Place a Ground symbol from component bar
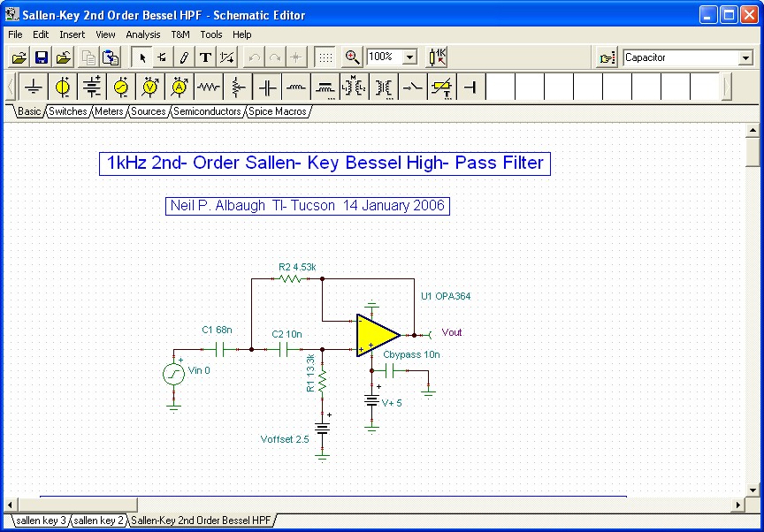Viewport: 764px width, 532px height. click(x=34, y=87)
